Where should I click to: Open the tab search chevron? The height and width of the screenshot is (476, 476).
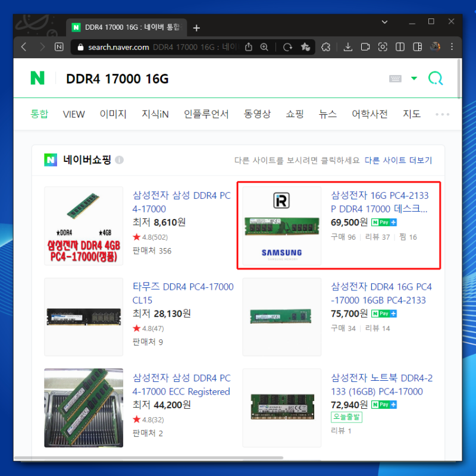[384, 22]
